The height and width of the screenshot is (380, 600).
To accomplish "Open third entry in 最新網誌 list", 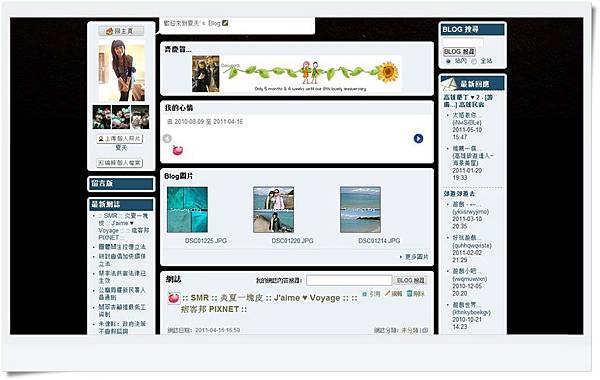I will (122, 260).
